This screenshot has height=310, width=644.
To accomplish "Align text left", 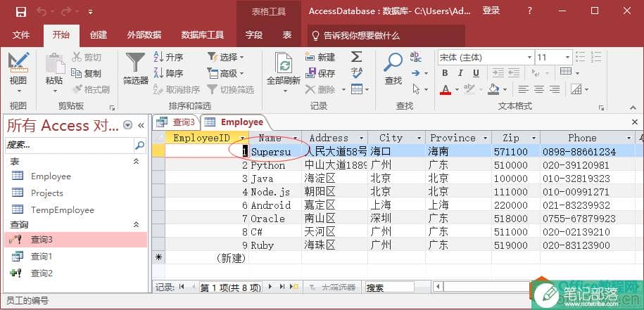I will (523, 89).
